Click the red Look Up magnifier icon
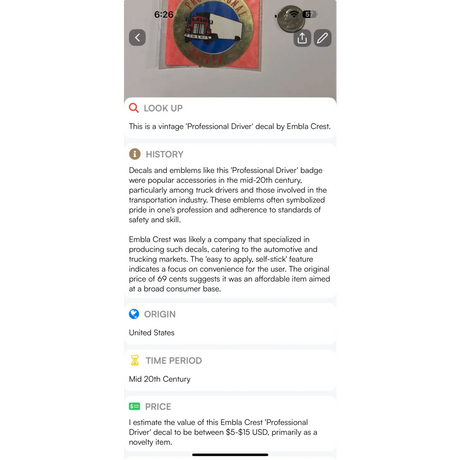 point(134,108)
